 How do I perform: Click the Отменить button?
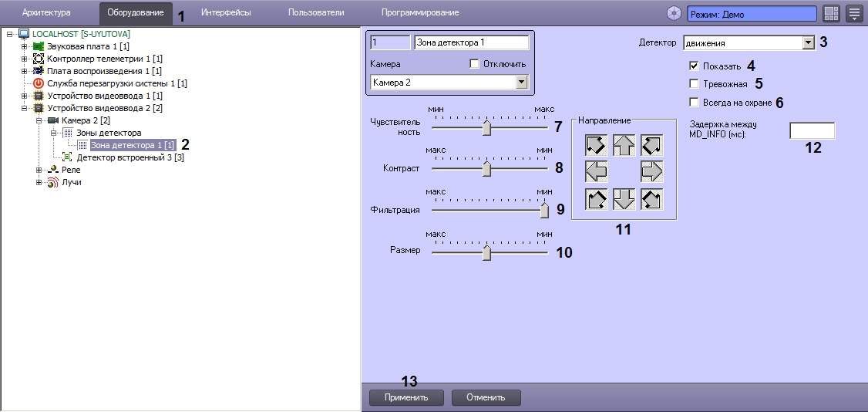click(486, 397)
